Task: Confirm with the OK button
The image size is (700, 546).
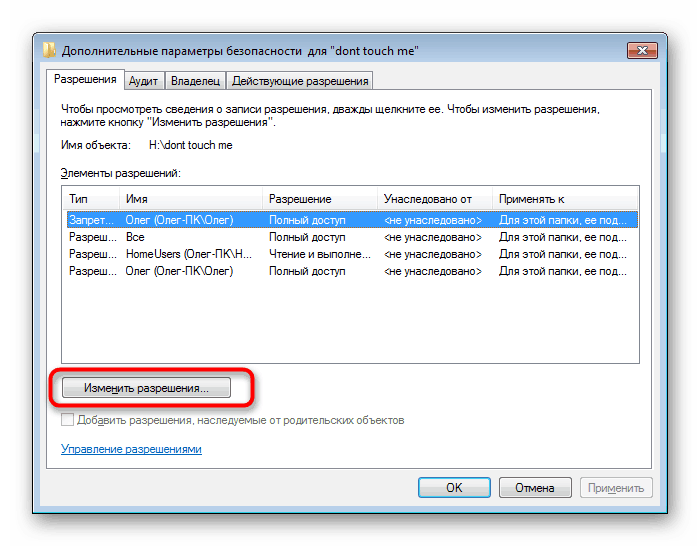Action: 454,488
